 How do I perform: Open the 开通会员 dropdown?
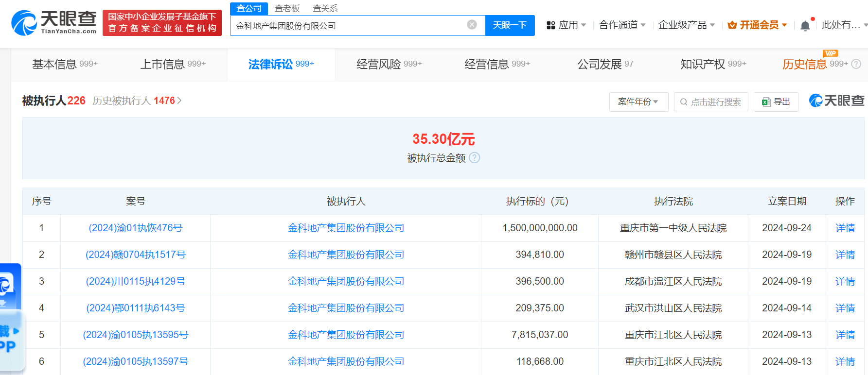click(757, 25)
